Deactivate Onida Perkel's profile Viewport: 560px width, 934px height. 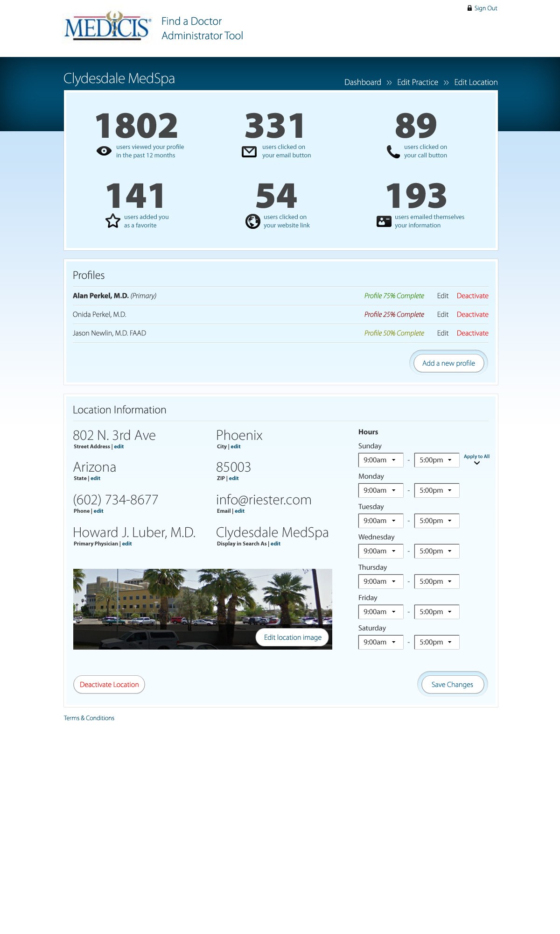coord(472,314)
